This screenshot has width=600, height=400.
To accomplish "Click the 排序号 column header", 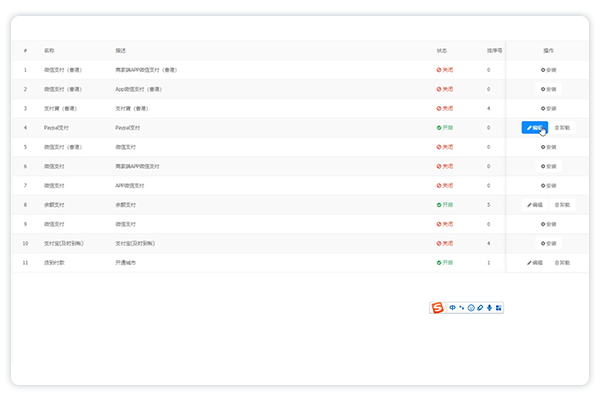I will pos(494,50).
